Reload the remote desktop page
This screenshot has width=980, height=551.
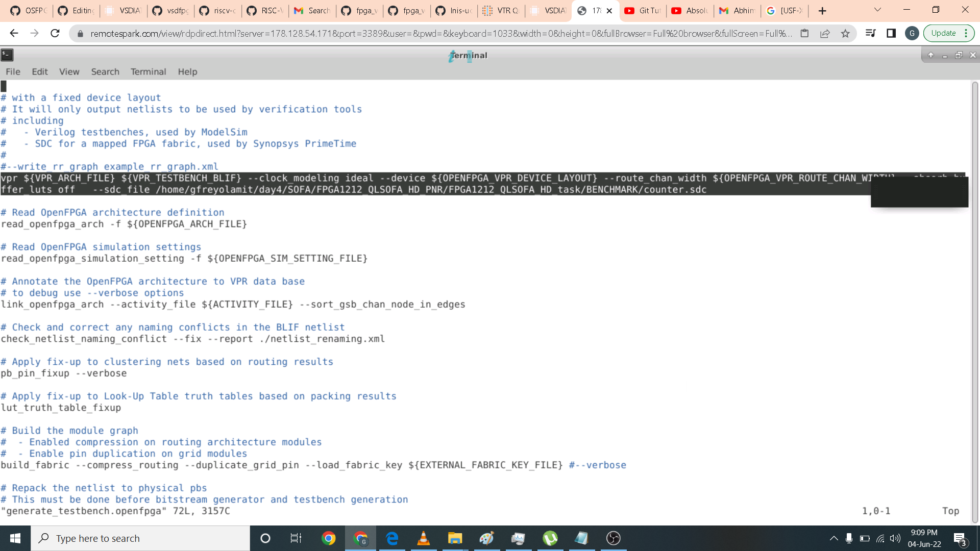55,34
